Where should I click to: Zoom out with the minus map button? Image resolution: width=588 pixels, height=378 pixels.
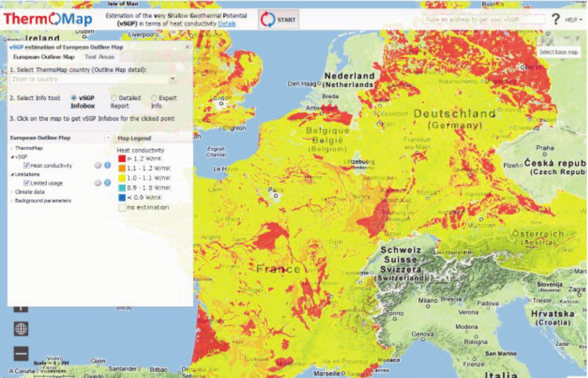pos(21,353)
